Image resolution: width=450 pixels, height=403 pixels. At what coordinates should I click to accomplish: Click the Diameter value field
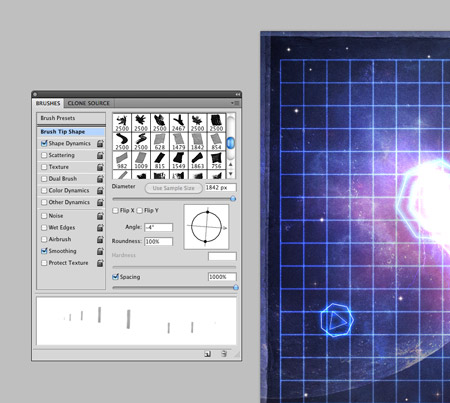220,188
